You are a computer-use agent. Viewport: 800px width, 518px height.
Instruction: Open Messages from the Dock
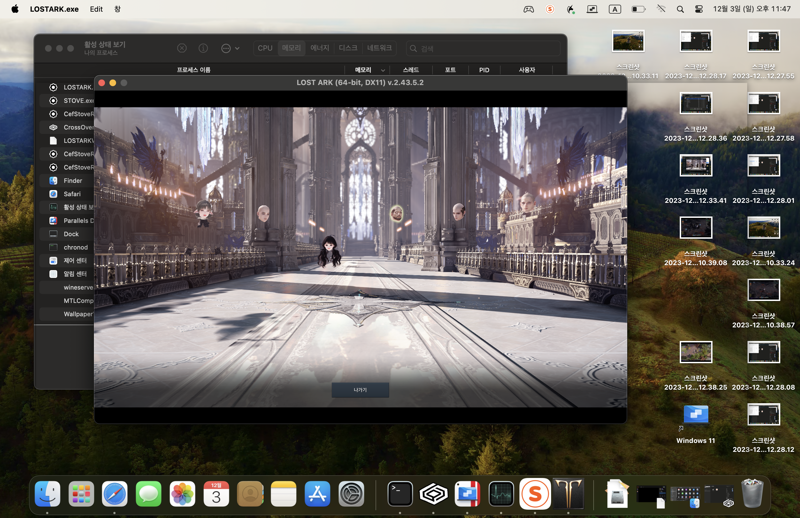pyautogui.click(x=148, y=494)
